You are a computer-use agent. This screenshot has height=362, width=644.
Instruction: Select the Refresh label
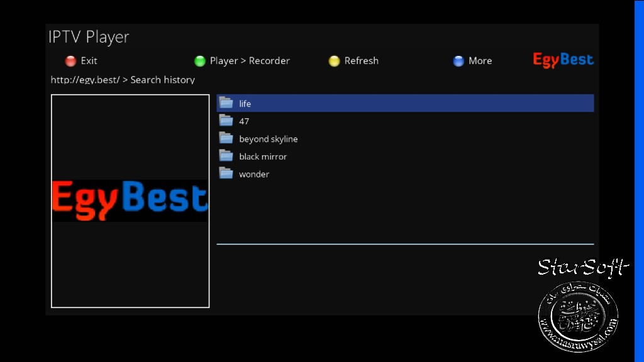click(x=362, y=61)
